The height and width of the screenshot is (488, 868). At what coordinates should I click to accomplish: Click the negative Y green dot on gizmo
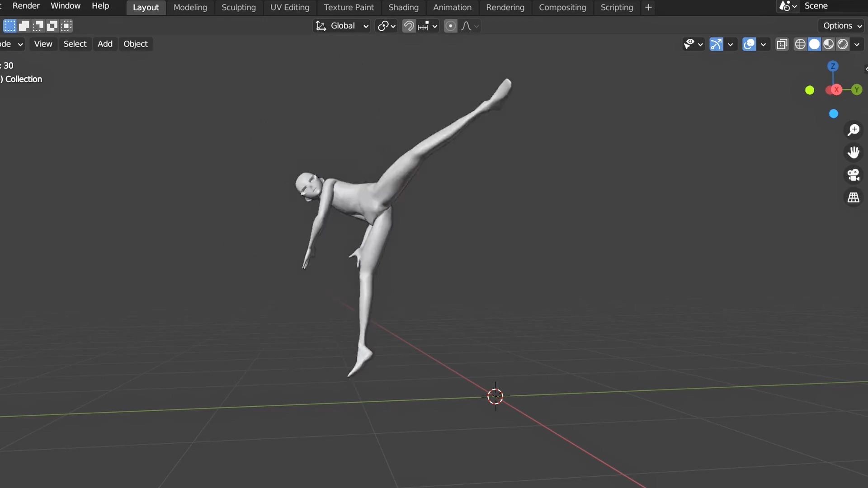810,90
